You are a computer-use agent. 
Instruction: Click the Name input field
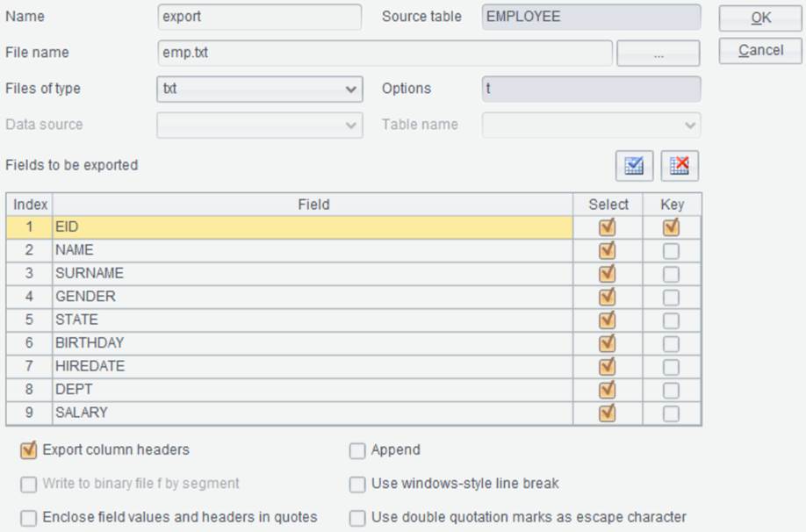(x=260, y=17)
